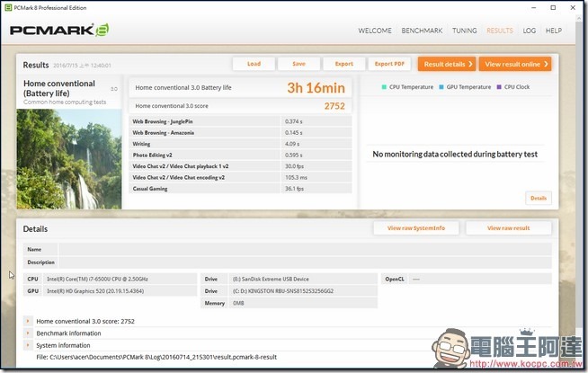The width and height of the screenshot is (588, 373).
Task: Click SanDisk Extreme USB Device drive entry
Action: point(271,279)
